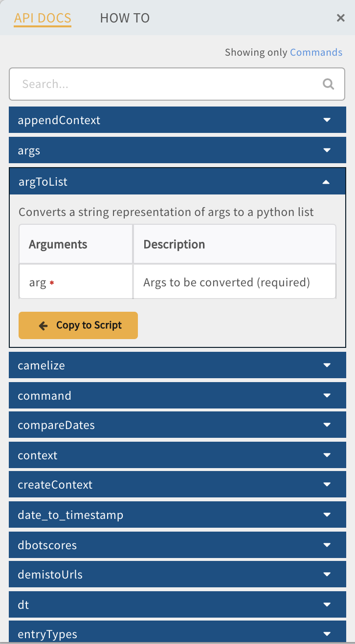Image resolution: width=355 pixels, height=644 pixels.
Task: Click the search magnifier icon
Action: 328,84
